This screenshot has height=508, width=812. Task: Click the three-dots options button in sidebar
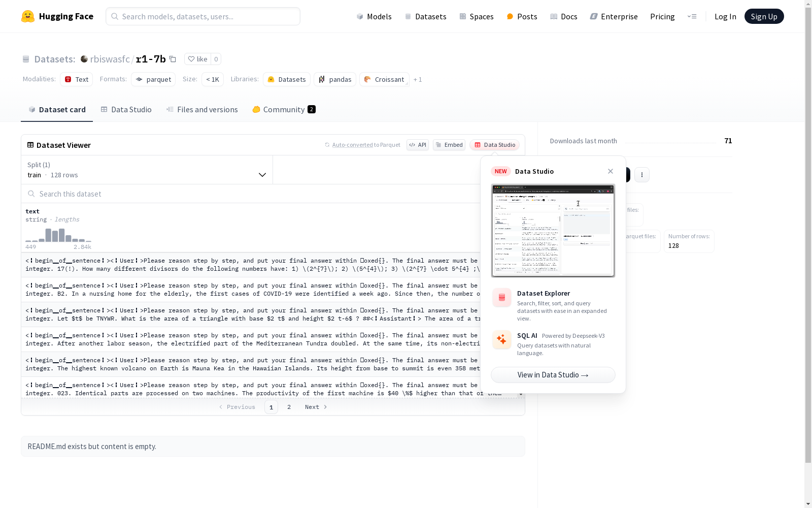(x=642, y=175)
